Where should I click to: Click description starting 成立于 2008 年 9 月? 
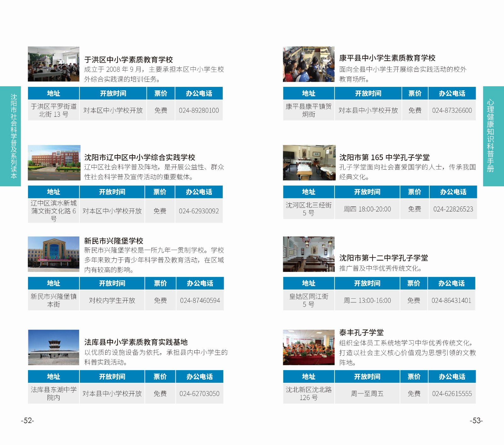point(154,74)
